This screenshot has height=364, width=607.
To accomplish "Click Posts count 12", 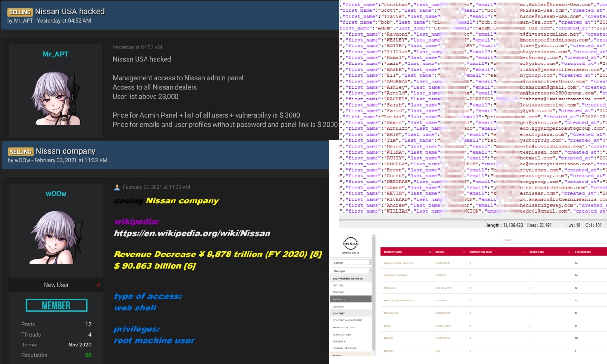I will click(88, 325).
